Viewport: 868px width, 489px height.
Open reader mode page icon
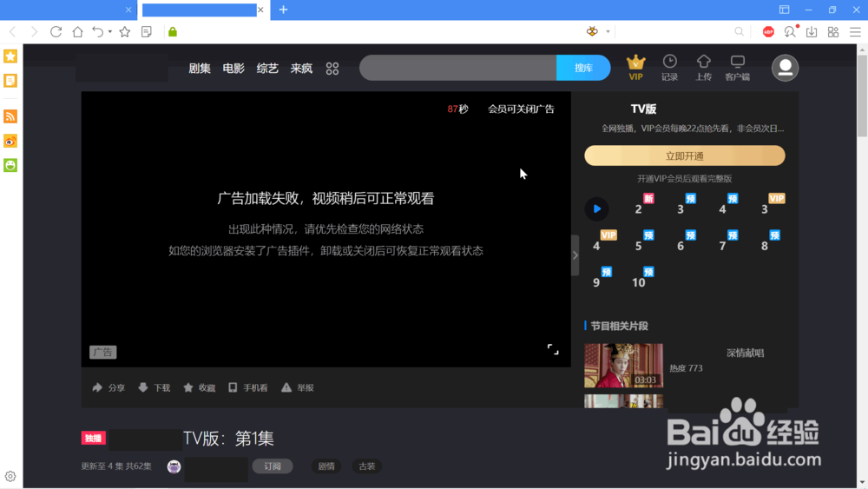147,32
